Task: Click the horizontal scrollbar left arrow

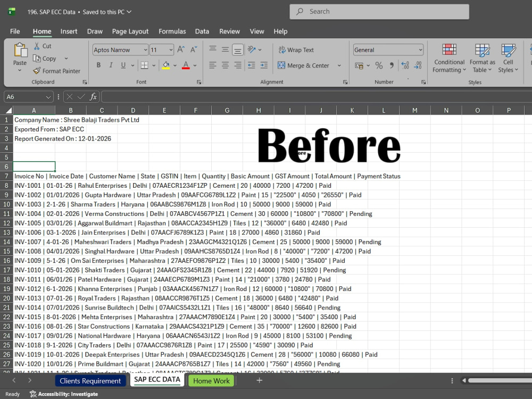Action: coord(464,380)
